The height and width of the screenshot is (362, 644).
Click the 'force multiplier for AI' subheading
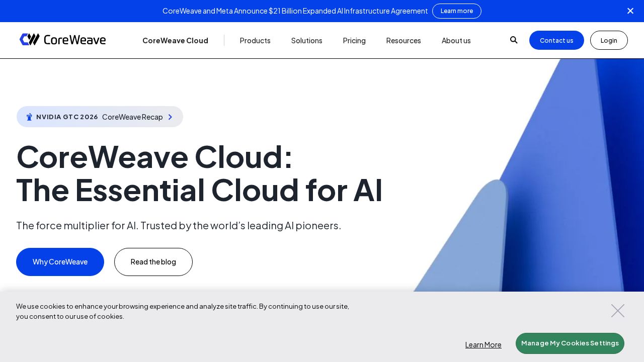click(179, 225)
